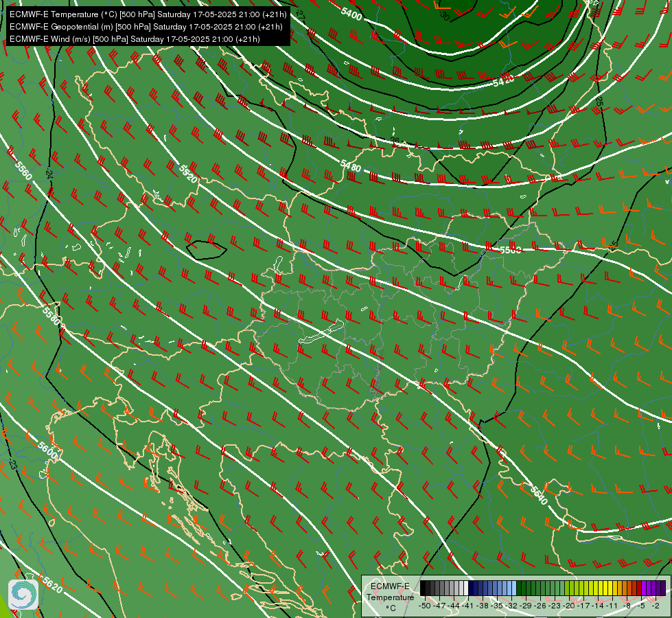Click the 5580 geopotential contour label
The image size is (672, 618).
tap(51, 316)
